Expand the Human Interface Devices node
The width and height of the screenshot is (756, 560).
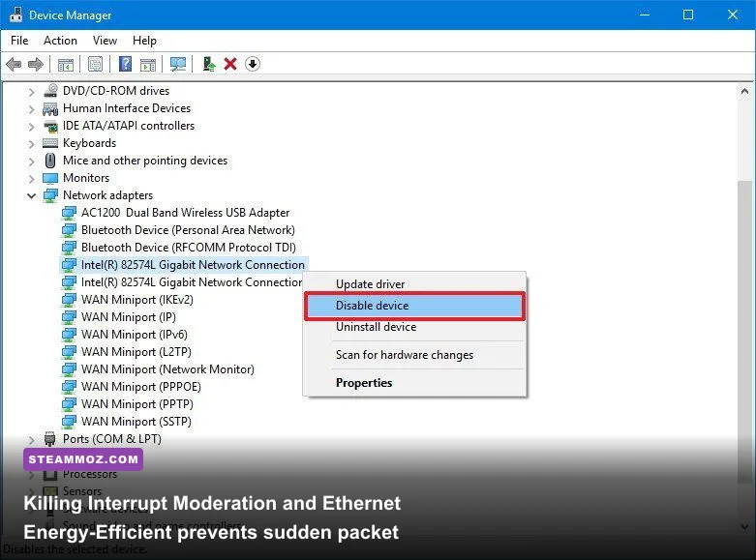(31, 109)
